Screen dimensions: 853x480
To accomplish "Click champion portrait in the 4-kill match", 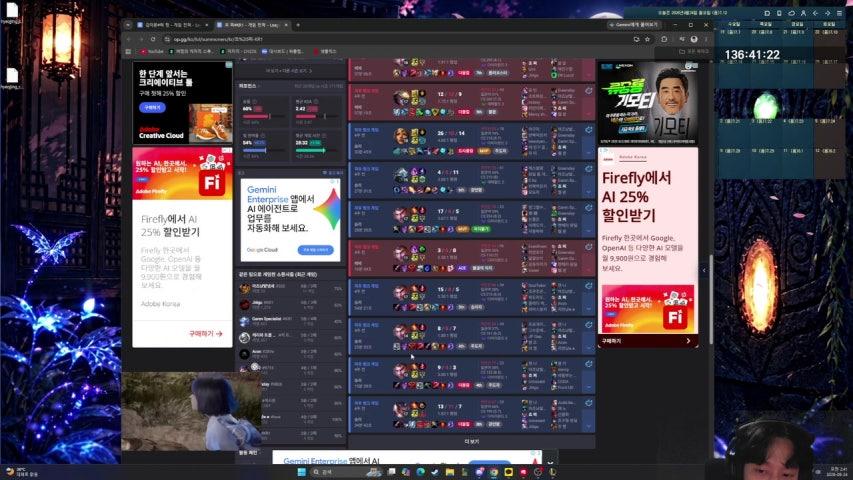I will (x=401, y=175).
